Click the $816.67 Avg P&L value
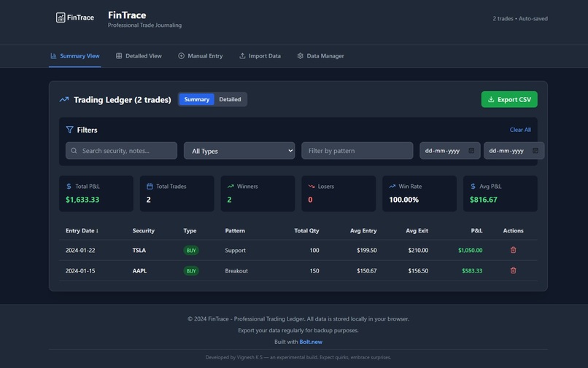Viewport: 588px width, 368px height. pyautogui.click(x=484, y=200)
